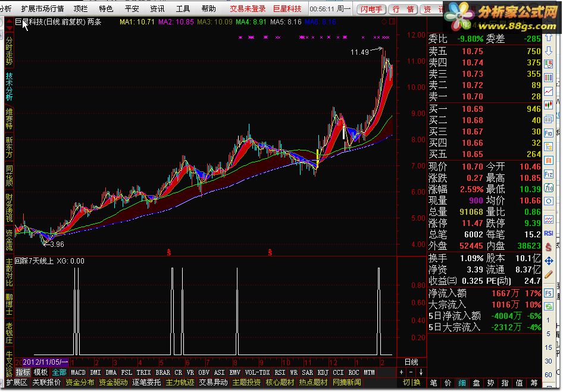Click the up arrow icon in the right toolbar
The height and width of the screenshot is (392, 563).
548,38
